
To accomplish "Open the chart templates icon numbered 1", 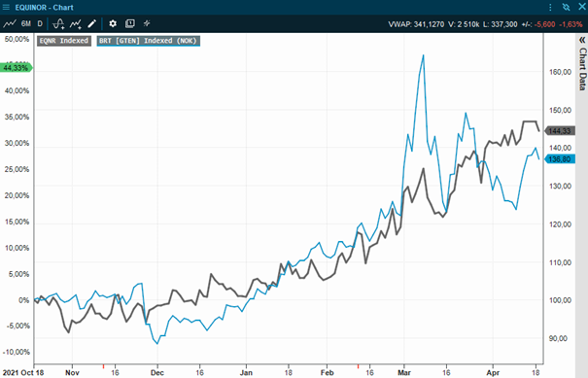I will [130, 23].
